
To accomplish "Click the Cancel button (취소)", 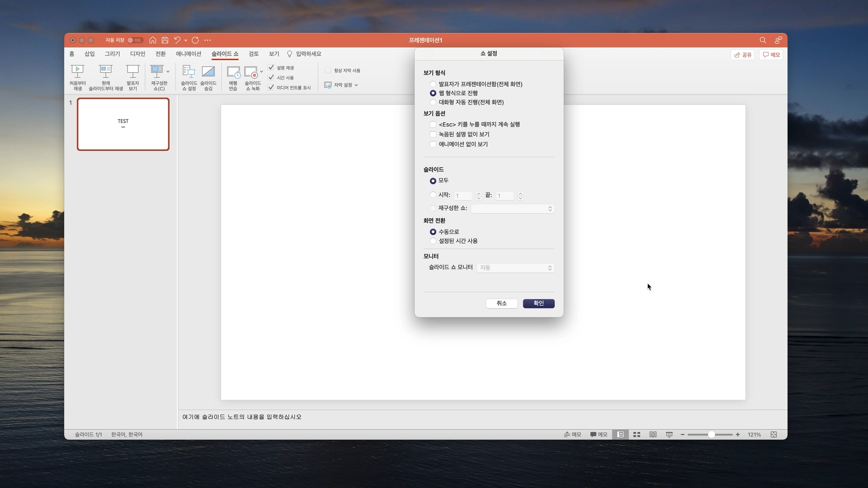I will pyautogui.click(x=501, y=303).
